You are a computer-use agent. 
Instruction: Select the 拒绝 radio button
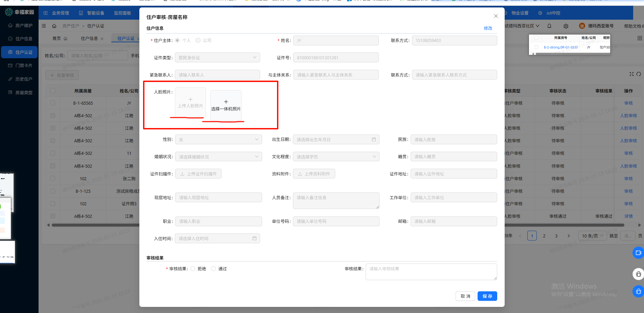(193, 269)
